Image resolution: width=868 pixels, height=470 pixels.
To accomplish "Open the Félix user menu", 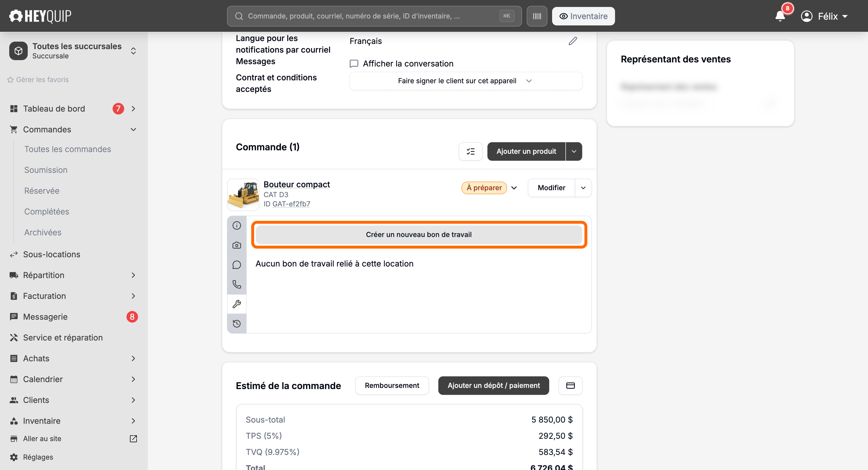I will click(x=824, y=16).
